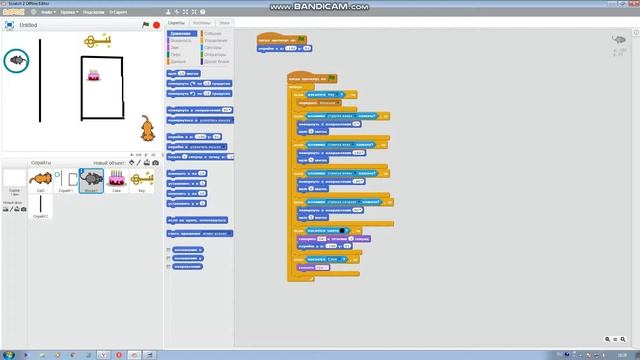
Task: Select the 'Другие блоки' category
Action: click(x=216, y=61)
